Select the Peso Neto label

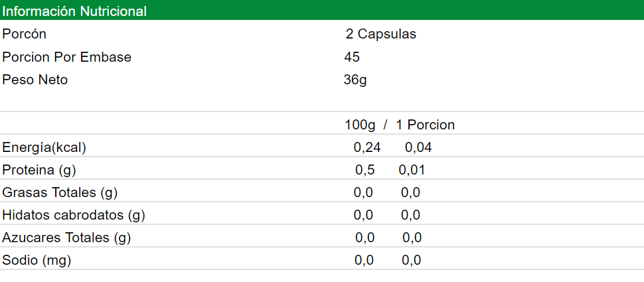35,80
